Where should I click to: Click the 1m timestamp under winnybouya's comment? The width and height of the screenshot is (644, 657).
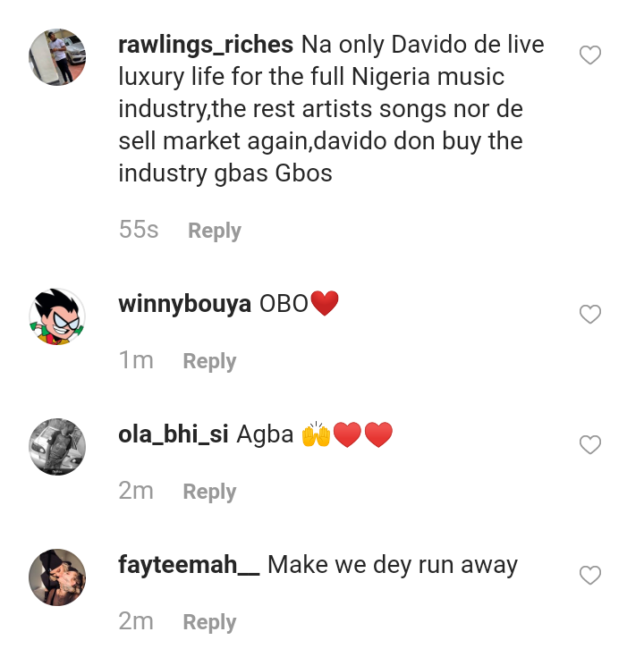coord(136,360)
